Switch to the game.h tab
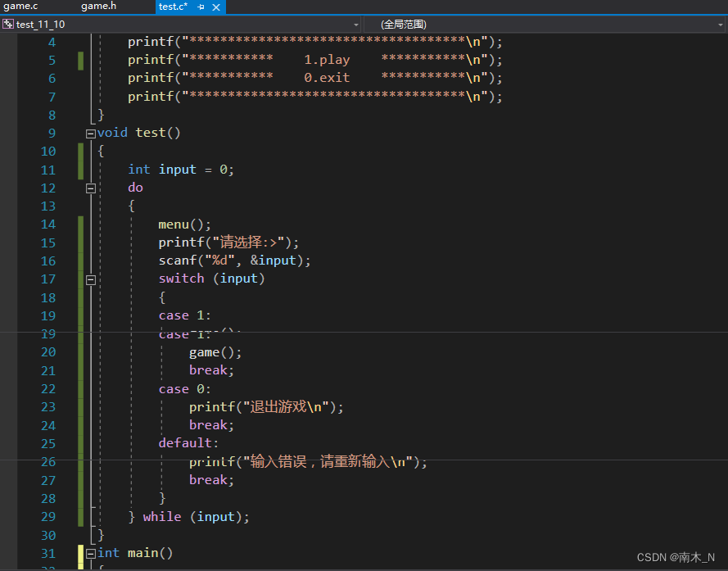 click(x=98, y=7)
